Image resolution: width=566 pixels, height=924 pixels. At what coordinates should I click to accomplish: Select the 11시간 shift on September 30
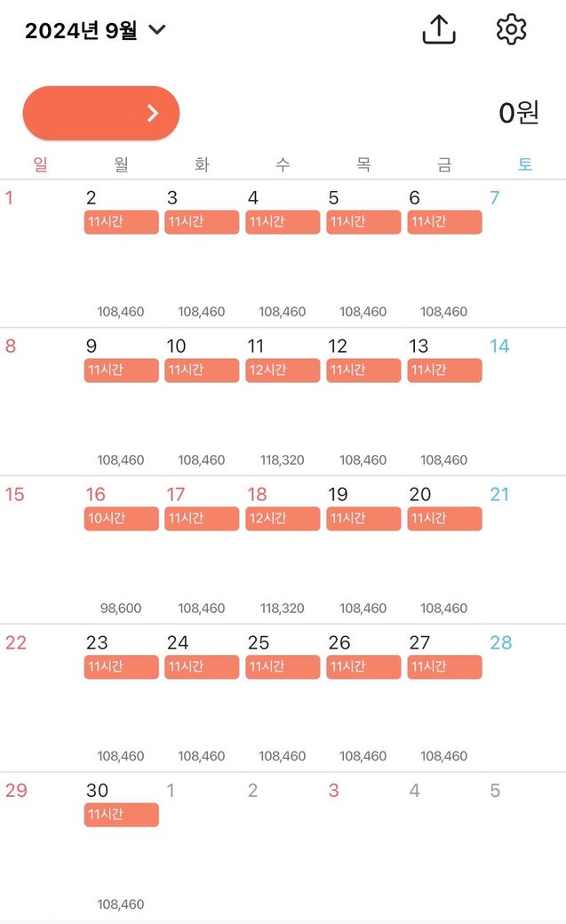click(x=121, y=815)
